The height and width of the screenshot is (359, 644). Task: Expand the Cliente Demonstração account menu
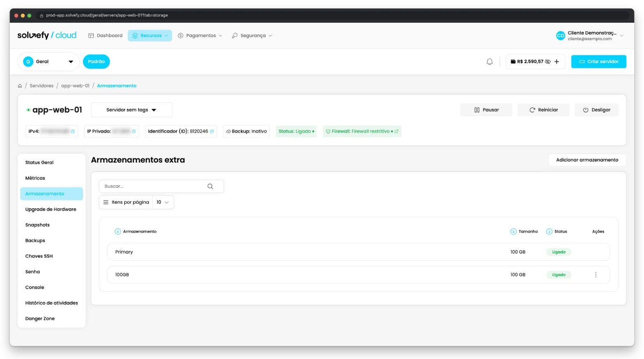(x=590, y=35)
